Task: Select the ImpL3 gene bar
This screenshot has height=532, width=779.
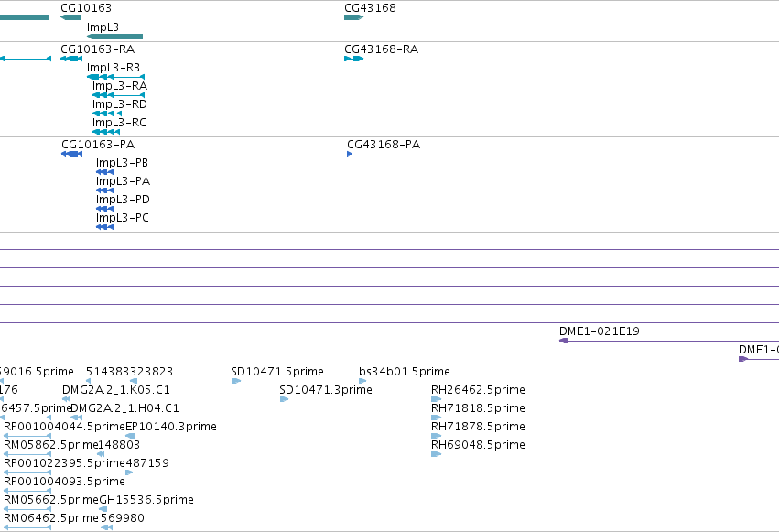Action: [x=114, y=37]
